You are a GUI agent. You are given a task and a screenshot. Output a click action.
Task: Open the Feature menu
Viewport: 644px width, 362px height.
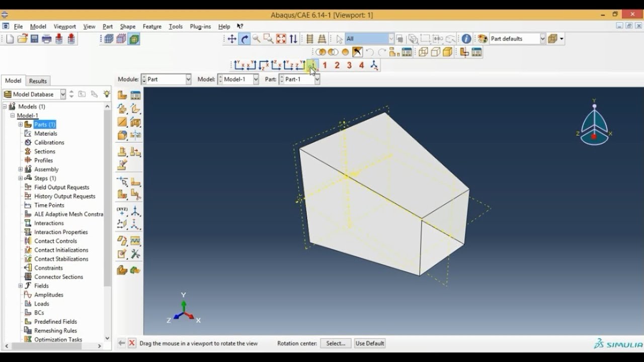coord(152,27)
